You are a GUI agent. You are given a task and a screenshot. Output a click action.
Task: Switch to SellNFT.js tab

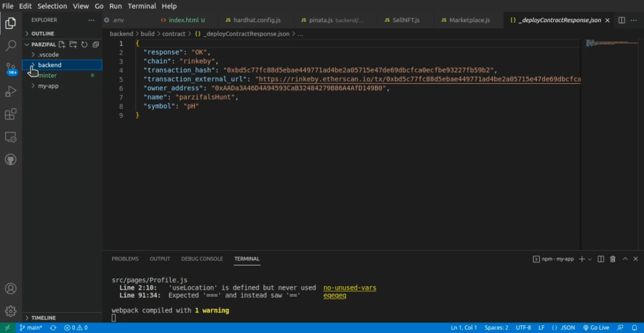pyautogui.click(x=405, y=20)
